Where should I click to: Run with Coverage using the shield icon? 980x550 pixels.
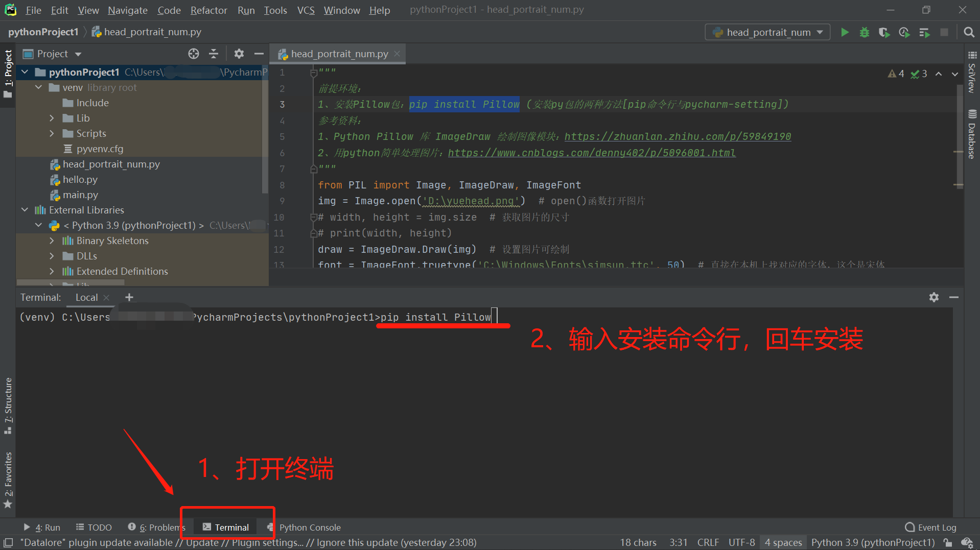pos(884,32)
